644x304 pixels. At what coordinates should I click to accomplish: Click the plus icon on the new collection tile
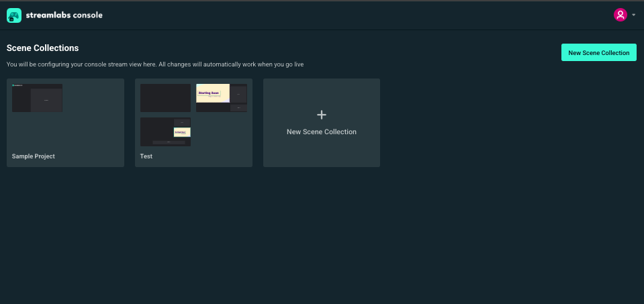(x=321, y=115)
